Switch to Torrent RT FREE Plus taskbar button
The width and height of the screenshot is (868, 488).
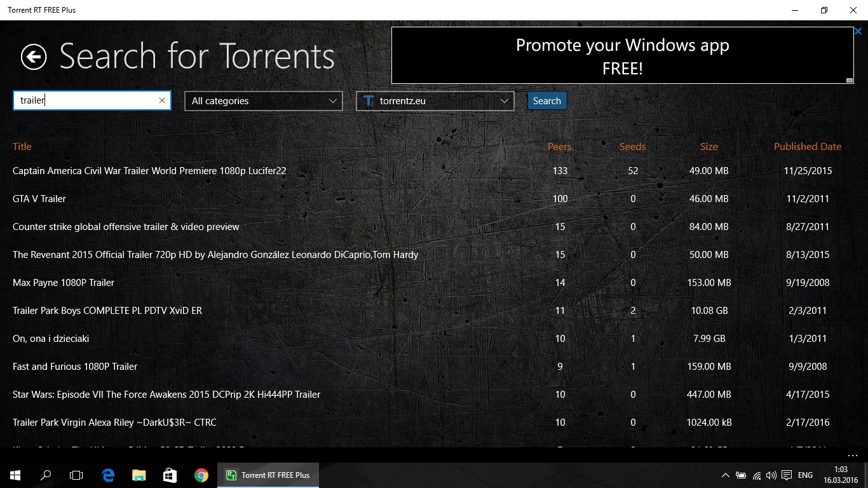tap(268, 475)
